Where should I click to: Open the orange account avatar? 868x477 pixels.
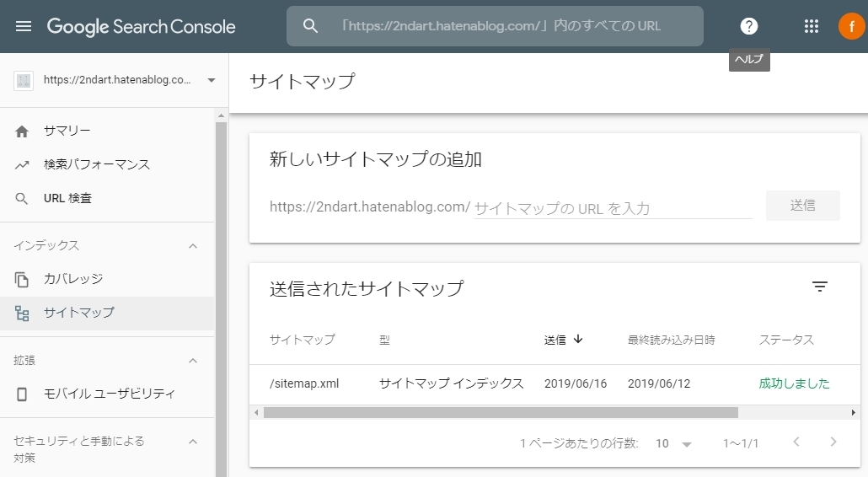pyautogui.click(x=852, y=26)
